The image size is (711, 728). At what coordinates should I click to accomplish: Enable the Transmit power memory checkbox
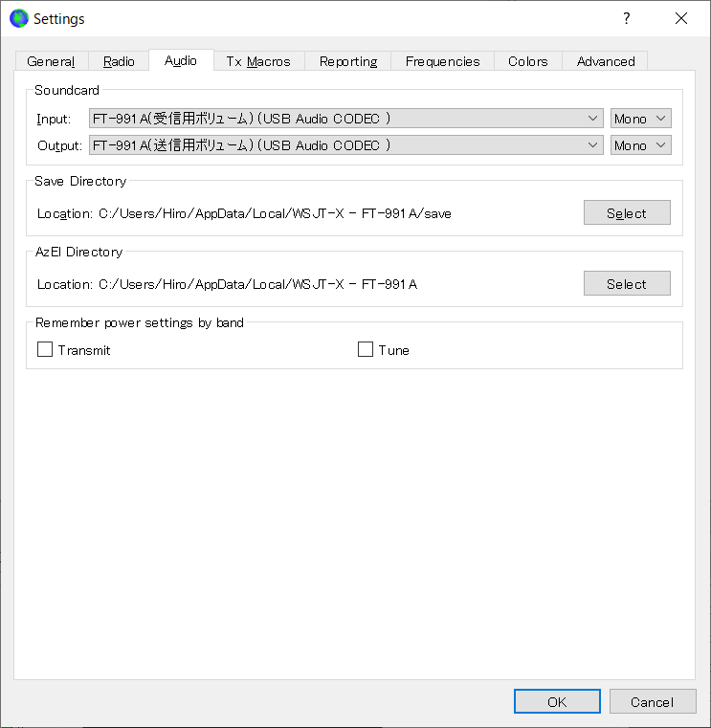pyautogui.click(x=45, y=350)
